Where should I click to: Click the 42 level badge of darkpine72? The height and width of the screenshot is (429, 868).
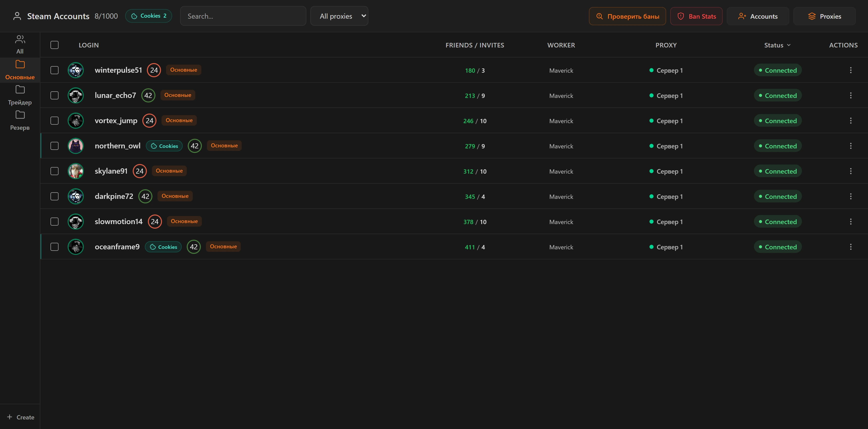coord(145,197)
